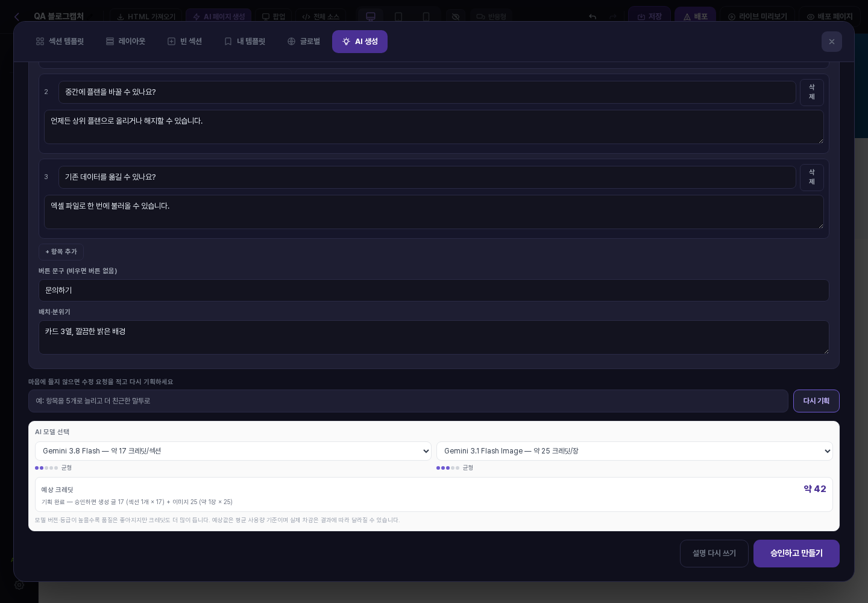Click the revision request field above AI 모델 선택
Image resolution: width=868 pixels, height=603 pixels.
[408, 401]
